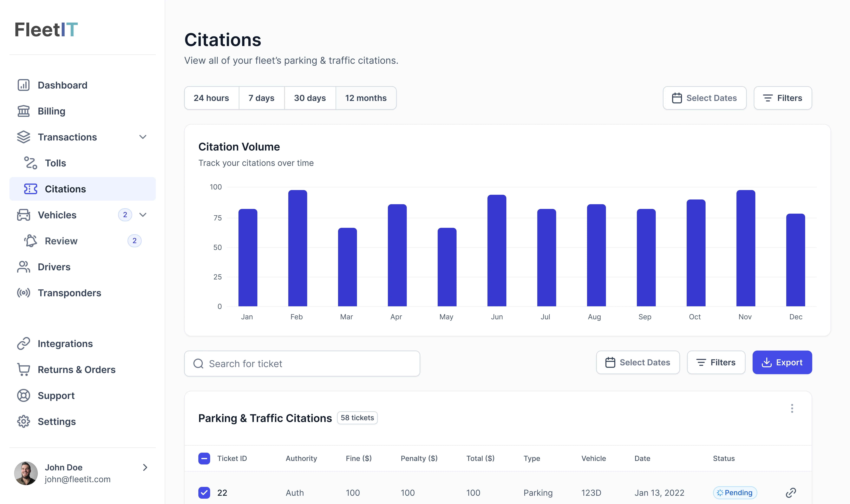The image size is (850, 504).
Task: Open the top Filters menu
Action: click(x=783, y=98)
